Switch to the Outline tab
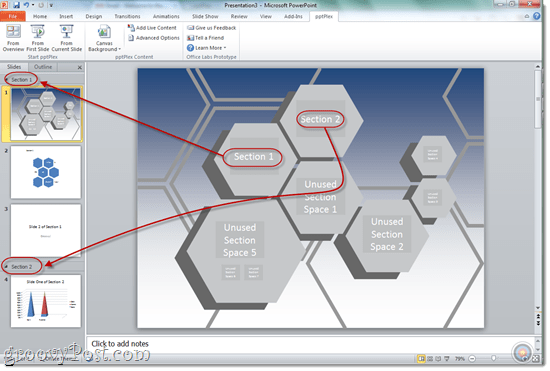 click(x=43, y=67)
